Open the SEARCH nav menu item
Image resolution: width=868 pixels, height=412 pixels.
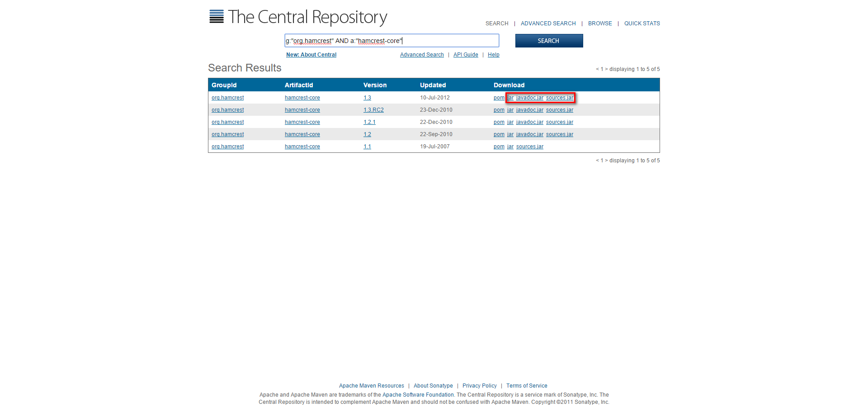tap(497, 24)
